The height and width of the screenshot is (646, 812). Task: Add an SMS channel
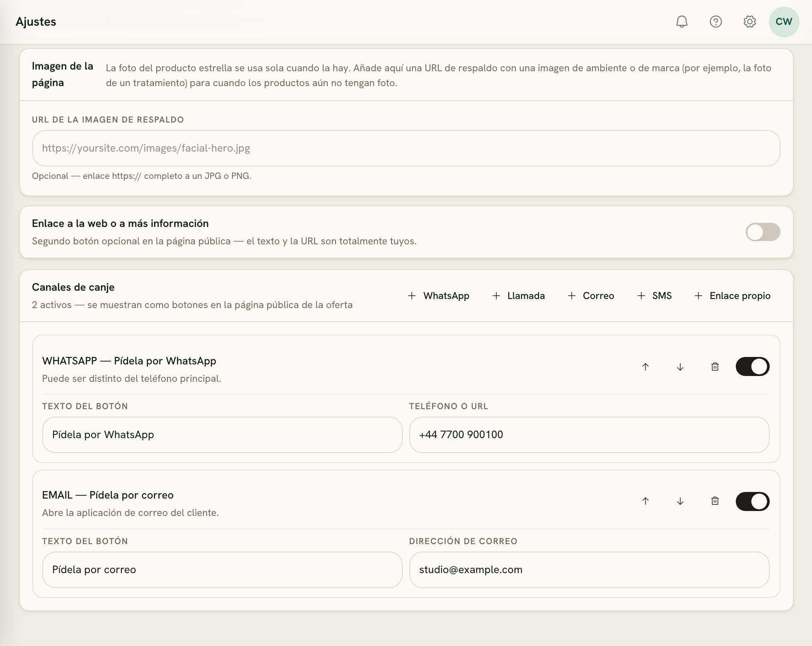tap(655, 296)
